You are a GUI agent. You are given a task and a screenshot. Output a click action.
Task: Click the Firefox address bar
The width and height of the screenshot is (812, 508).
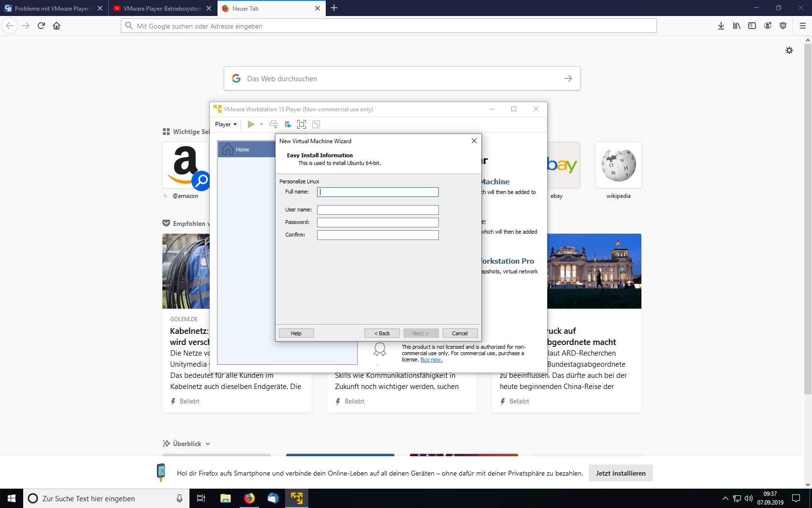pos(389,26)
